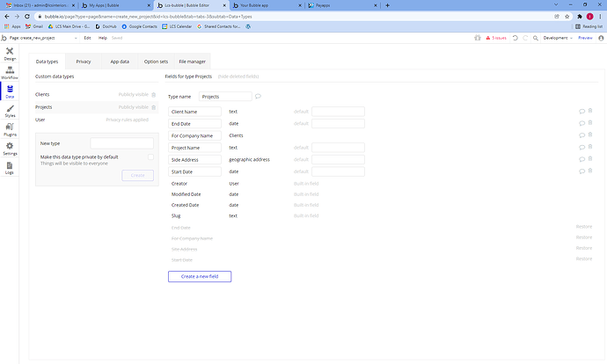Restore deleted For Company Name field
This screenshot has width=607, height=364.
[x=584, y=237]
